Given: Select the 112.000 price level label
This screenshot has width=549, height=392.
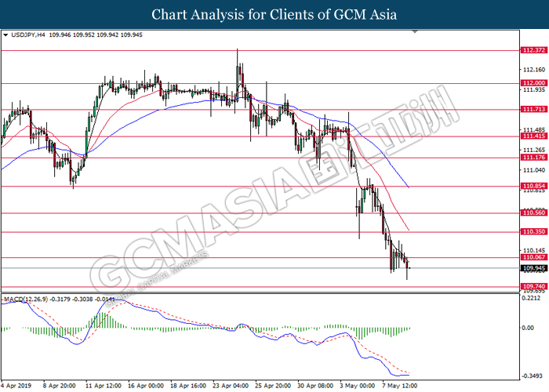Looking at the screenshot, I should (x=534, y=83).
